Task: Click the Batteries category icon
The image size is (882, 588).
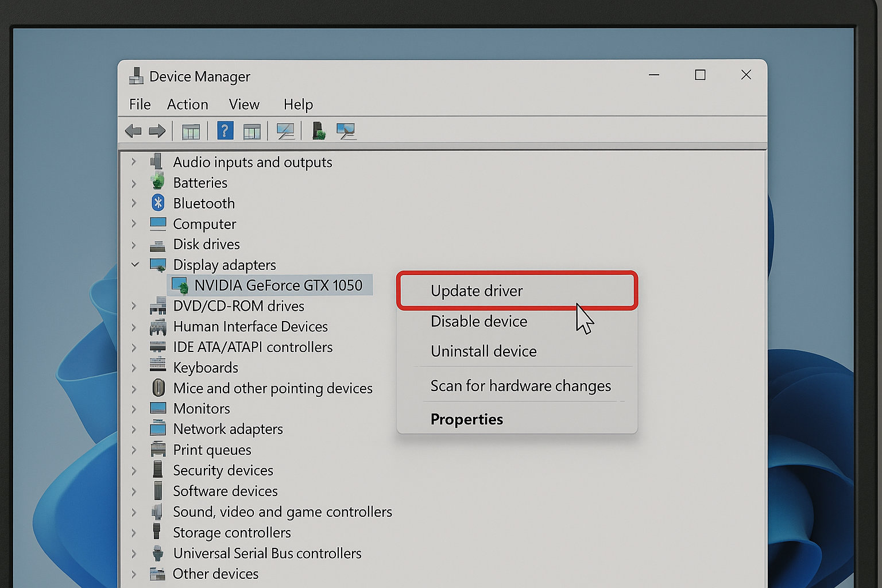Action: point(157,182)
